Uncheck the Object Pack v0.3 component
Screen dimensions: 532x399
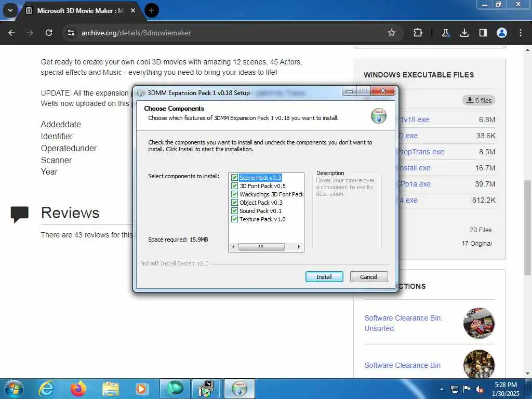(234, 203)
